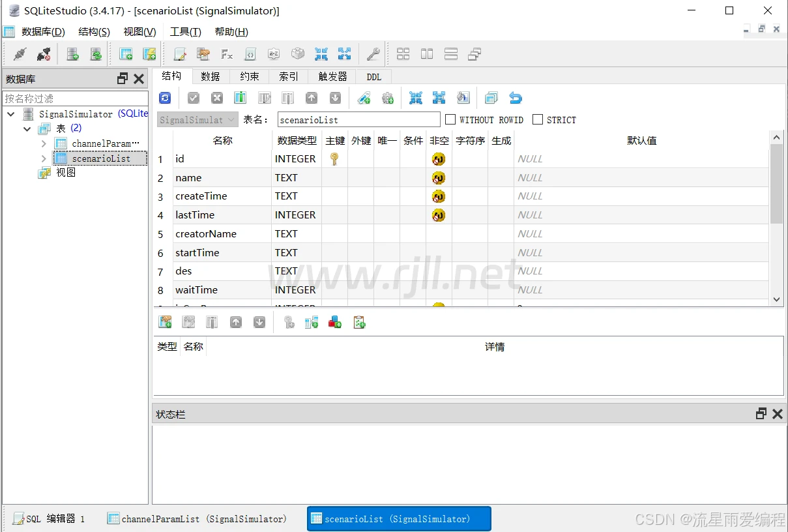Collapse the SignalSimulator database tree node
Image resolution: width=788 pixels, height=532 pixels.
coord(11,114)
